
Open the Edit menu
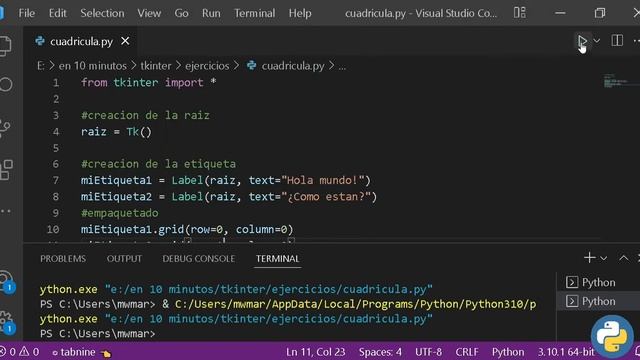click(58, 13)
